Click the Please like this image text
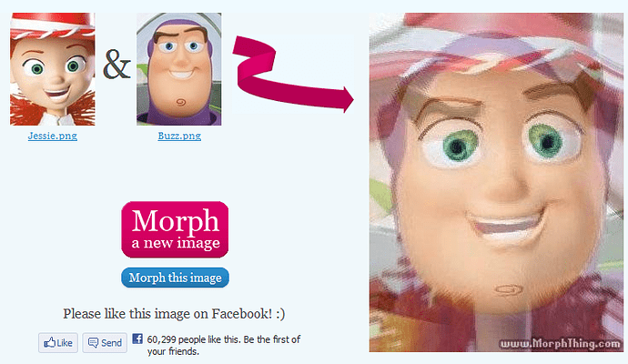The height and width of the screenshot is (364, 628). pyautogui.click(x=174, y=314)
